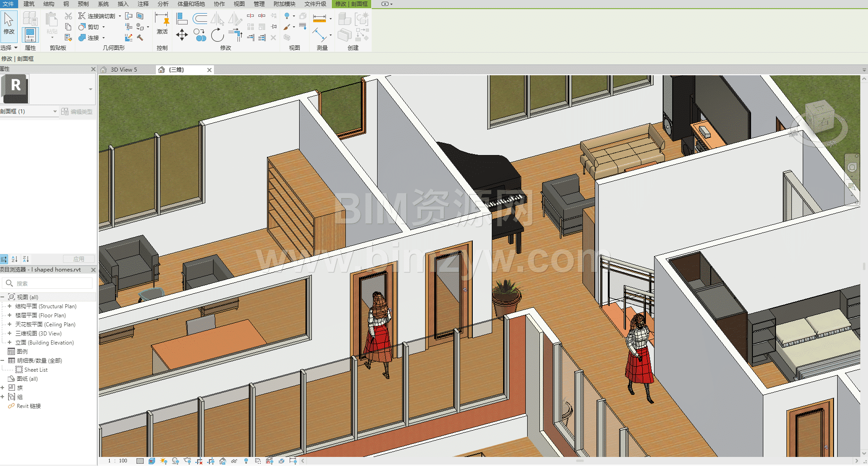Toggle Shadows in view control bar

pos(175,461)
